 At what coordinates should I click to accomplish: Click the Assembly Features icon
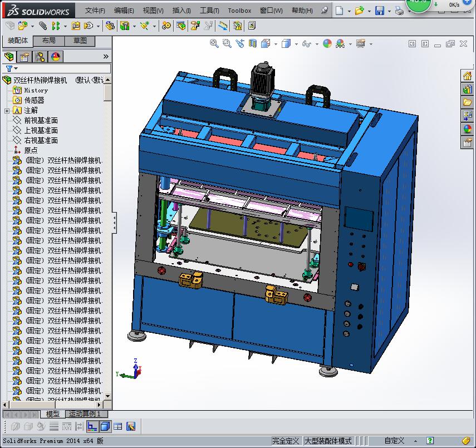pos(125,26)
